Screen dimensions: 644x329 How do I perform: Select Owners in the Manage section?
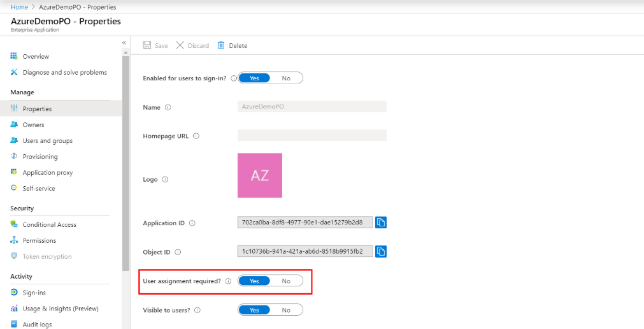click(33, 124)
